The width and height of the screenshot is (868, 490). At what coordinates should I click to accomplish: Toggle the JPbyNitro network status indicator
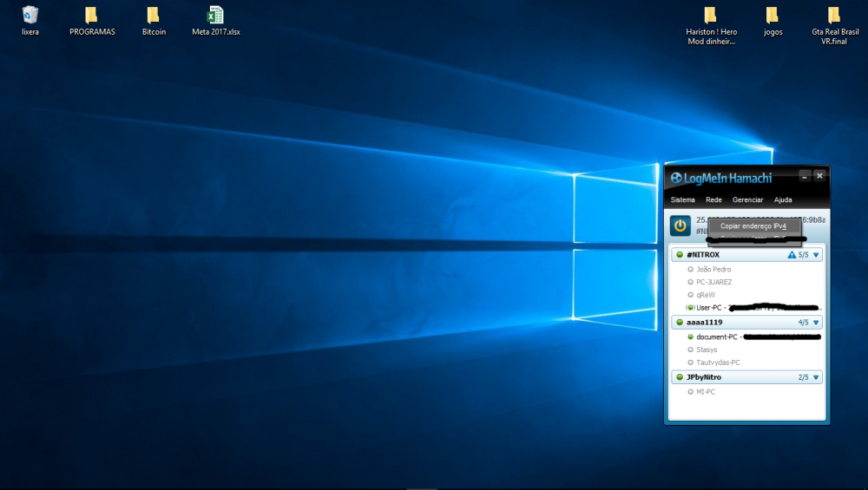click(679, 377)
